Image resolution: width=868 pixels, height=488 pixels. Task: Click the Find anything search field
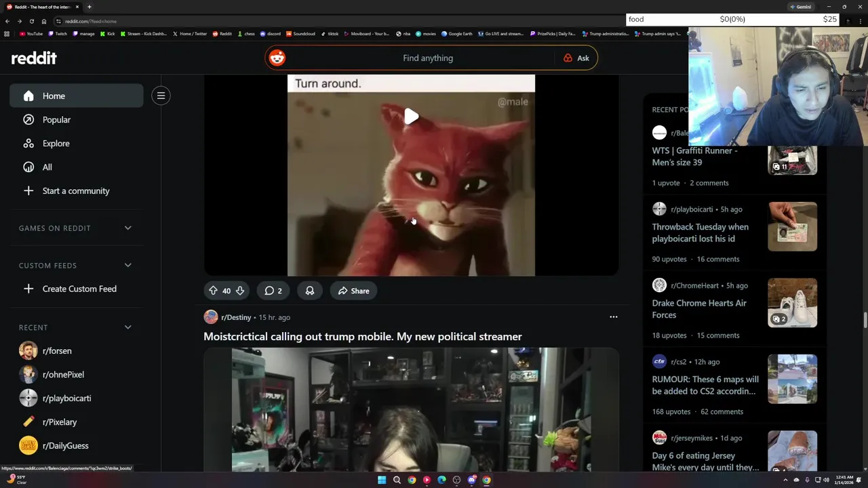(x=428, y=58)
